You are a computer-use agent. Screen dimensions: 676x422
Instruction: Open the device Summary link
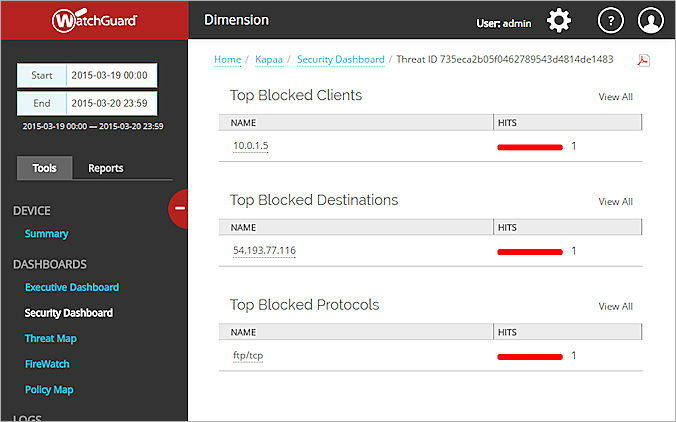[x=47, y=234]
